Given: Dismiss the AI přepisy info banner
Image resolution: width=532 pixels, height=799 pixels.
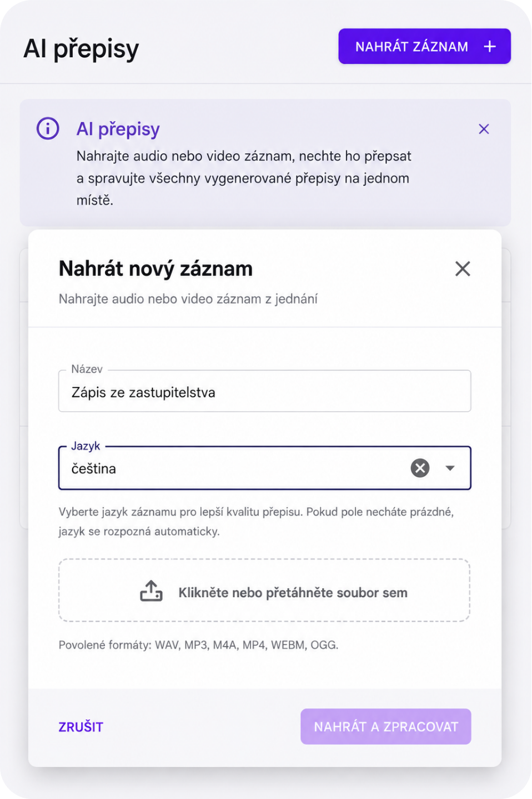Looking at the screenshot, I should [x=484, y=129].
